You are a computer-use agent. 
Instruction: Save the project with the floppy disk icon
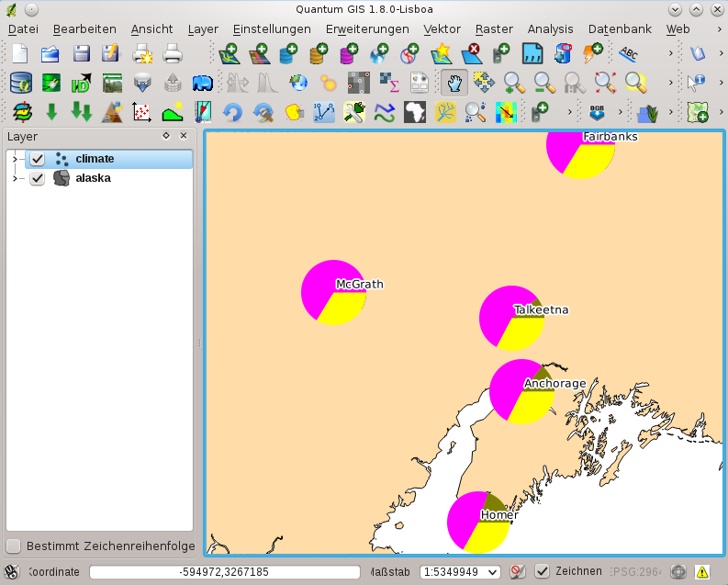(x=82, y=54)
